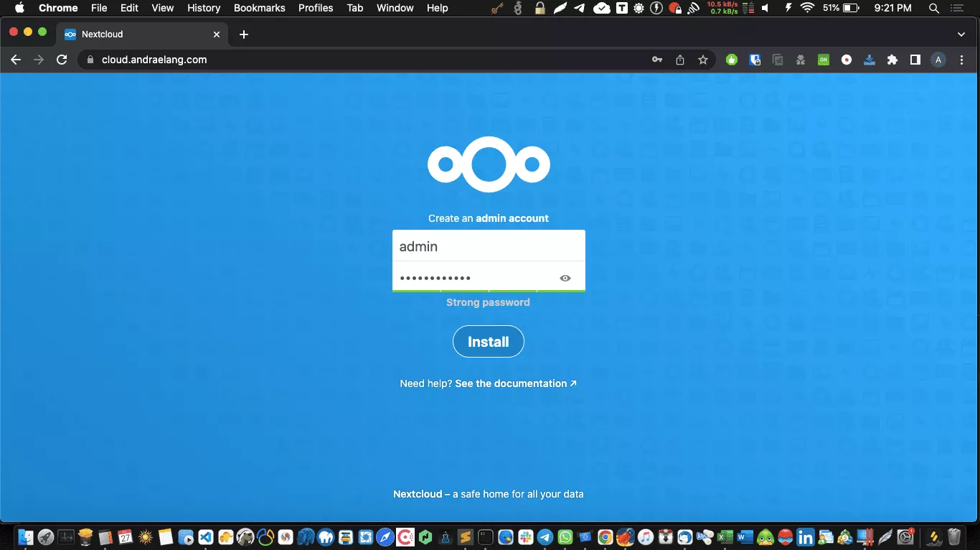Open WhatsApp from the Dock
The image size is (980, 550).
tap(565, 536)
